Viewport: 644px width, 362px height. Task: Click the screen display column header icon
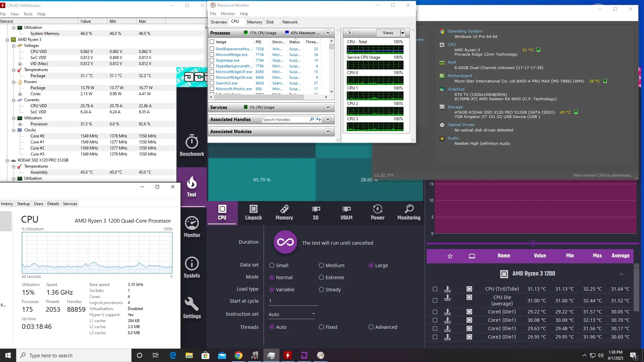[x=472, y=256]
